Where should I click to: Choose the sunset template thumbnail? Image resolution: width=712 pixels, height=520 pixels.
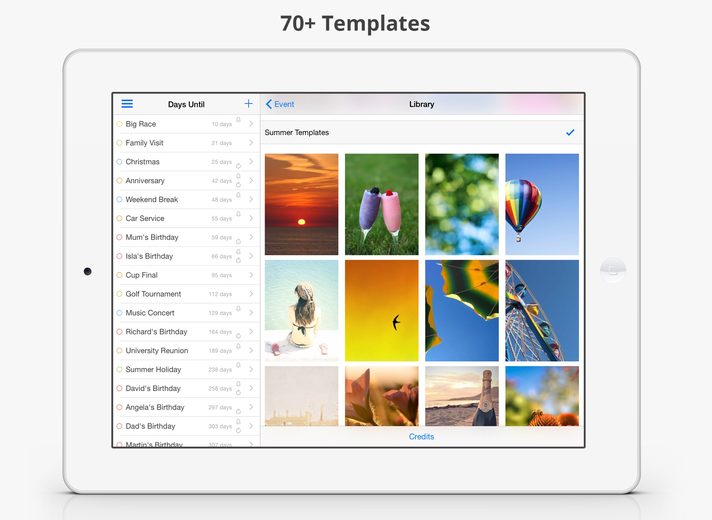(x=302, y=204)
